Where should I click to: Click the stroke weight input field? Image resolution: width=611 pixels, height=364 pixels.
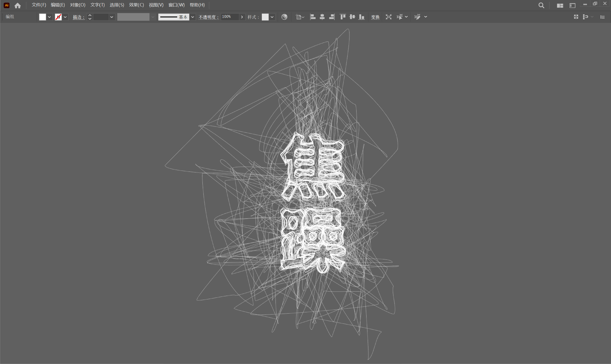tap(101, 17)
